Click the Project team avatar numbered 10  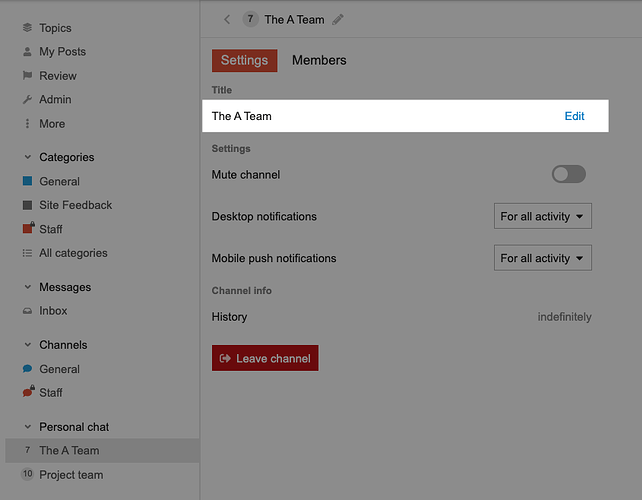tap(27, 474)
